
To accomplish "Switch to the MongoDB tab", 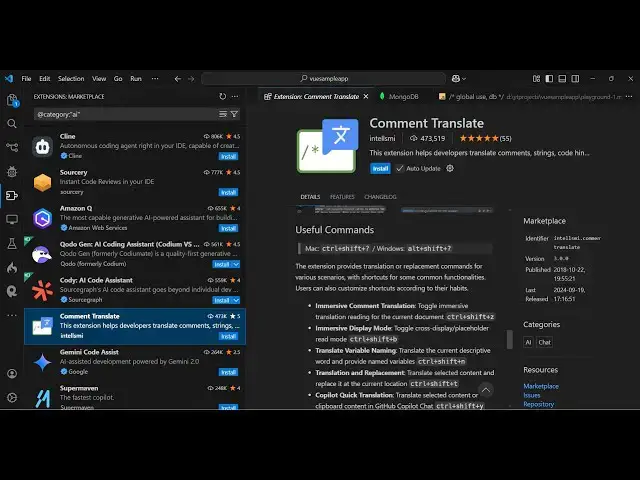I will (x=399, y=97).
